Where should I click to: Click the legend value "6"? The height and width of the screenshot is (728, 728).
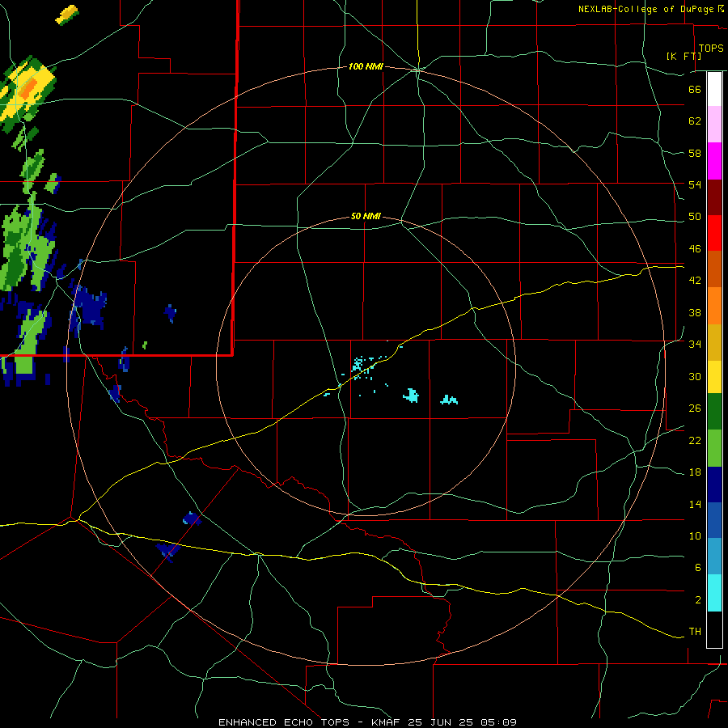pyautogui.click(x=697, y=568)
